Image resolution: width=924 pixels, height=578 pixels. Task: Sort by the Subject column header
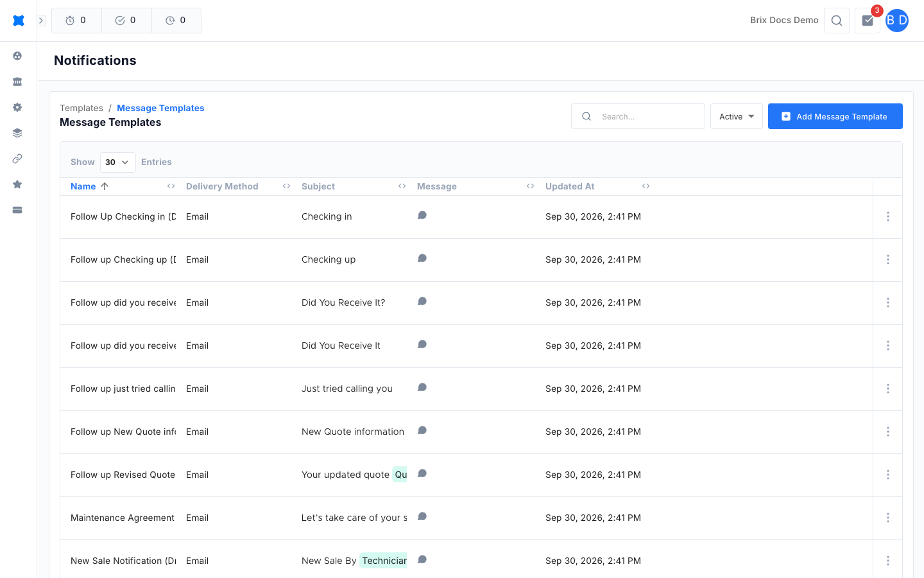(318, 186)
